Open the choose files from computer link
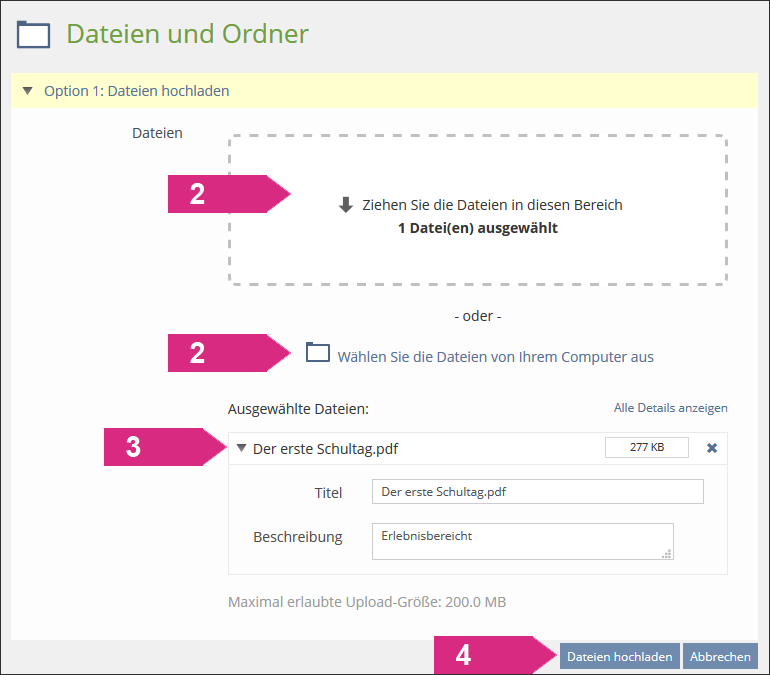770x675 pixels. click(x=495, y=356)
